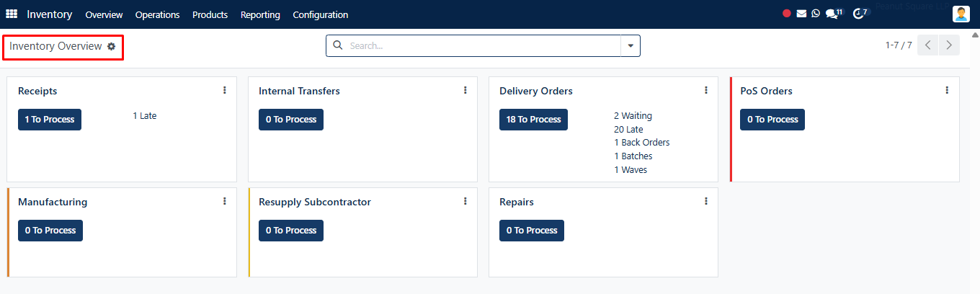
Task: Click the Manufacturing card title
Action: (x=53, y=202)
